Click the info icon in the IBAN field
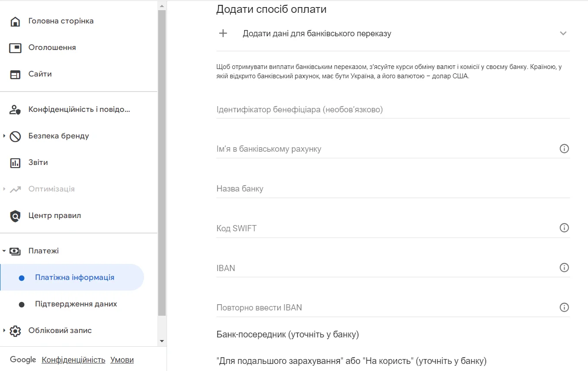Image resolution: width=588 pixels, height=371 pixels. pos(564,268)
